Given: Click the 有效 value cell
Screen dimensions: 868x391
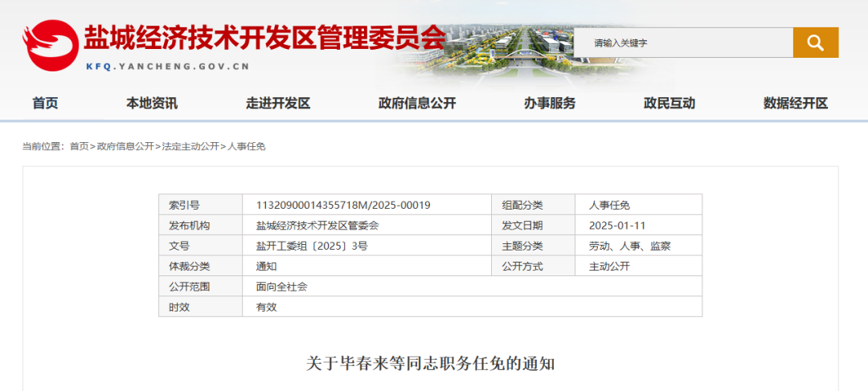Looking at the screenshot, I should [473, 307].
